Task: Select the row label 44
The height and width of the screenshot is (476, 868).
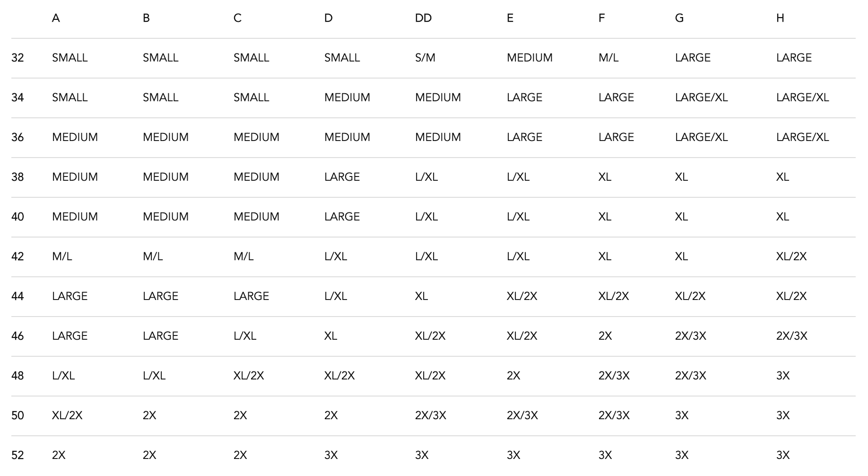Action: tap(17, 296)
